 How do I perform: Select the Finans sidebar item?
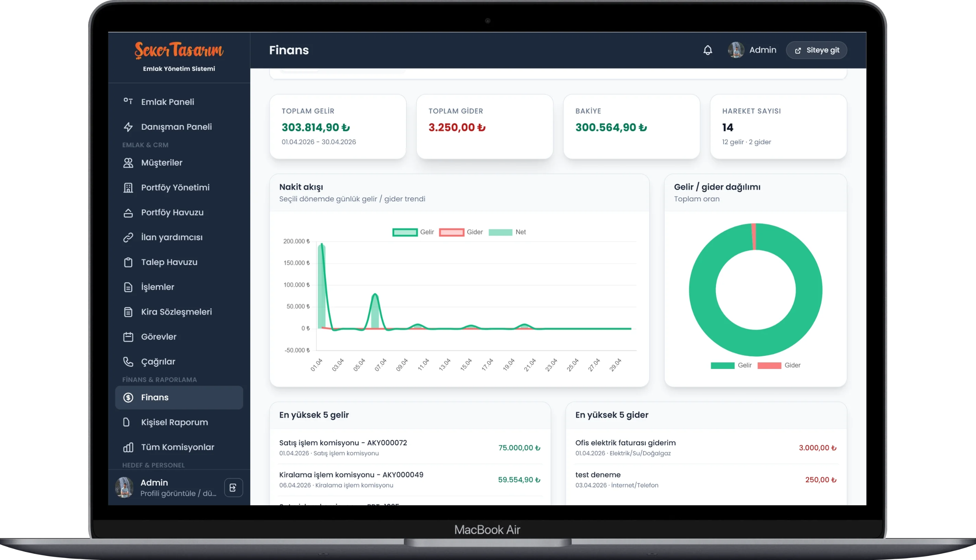pyautogui.click(x=179, y=397)
